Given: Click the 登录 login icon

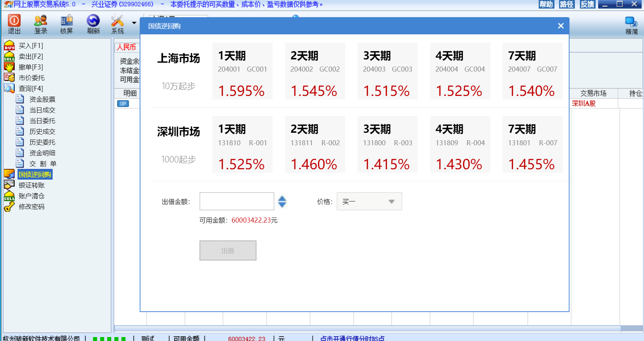Looking at the screenshot, I should click(x=40, y=24).
